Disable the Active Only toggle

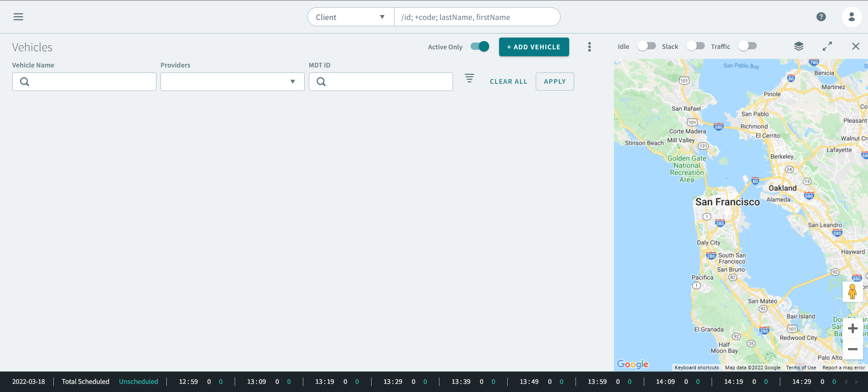480,47
